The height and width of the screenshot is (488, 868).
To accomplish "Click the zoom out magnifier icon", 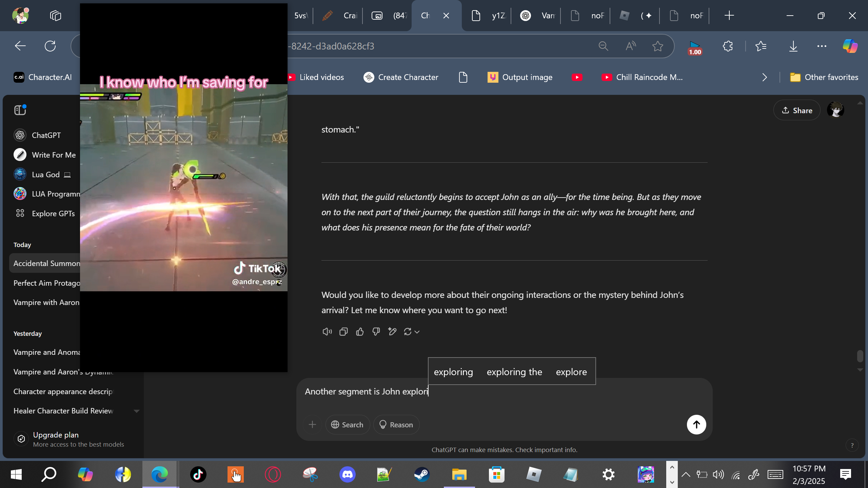I will (603, 46).
